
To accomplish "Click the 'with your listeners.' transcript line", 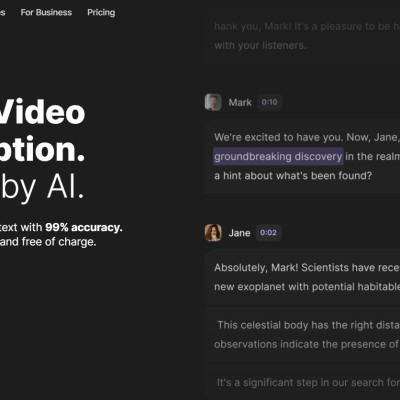I will (x=260, y=45).
